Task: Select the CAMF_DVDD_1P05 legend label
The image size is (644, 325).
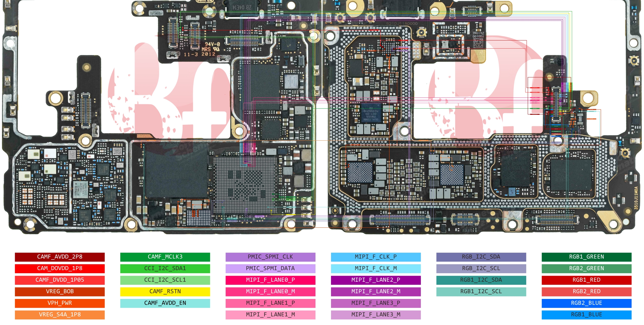Action: (x=60, y=280)
